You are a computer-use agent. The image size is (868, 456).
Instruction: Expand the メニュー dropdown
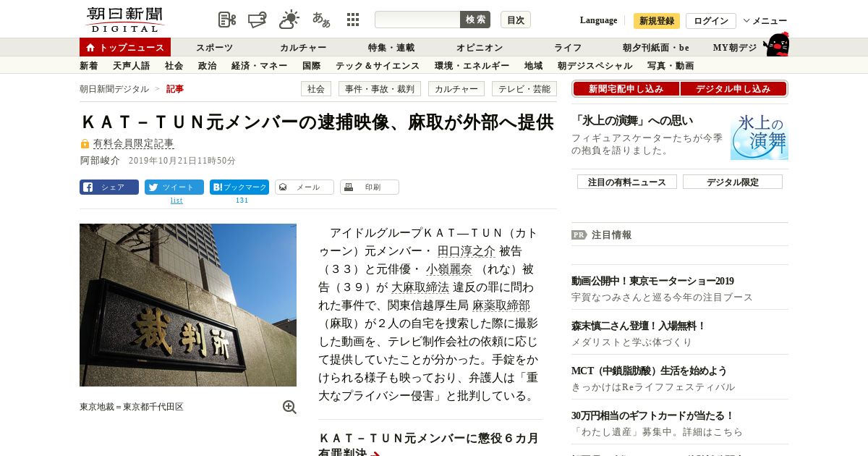[x=765, y=20]
